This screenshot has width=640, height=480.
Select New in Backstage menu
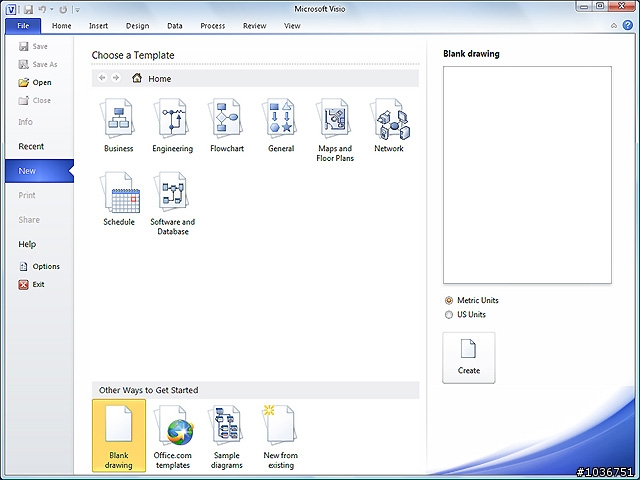(x=39, y=171)
